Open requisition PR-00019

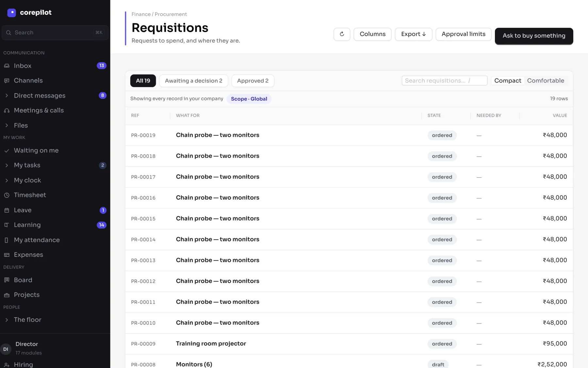tap(349, 135)
